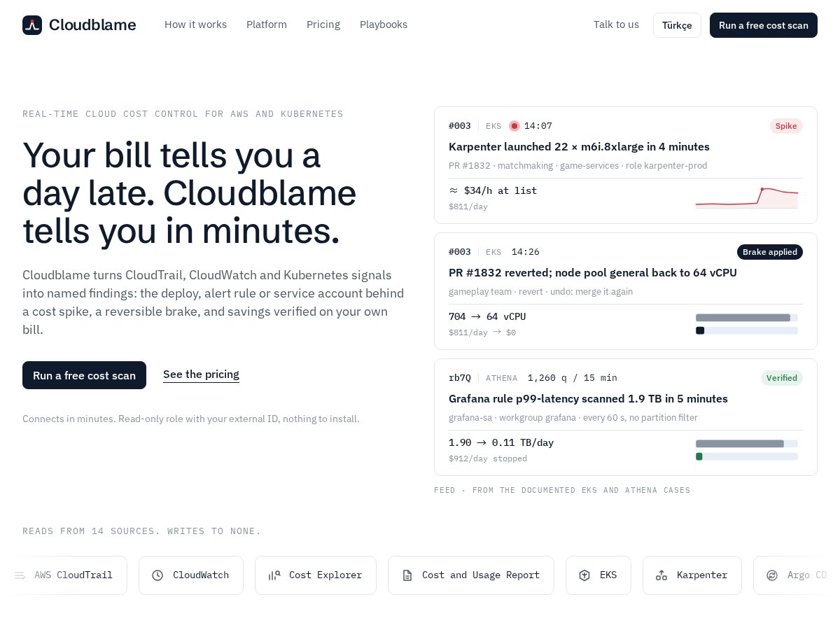This screenshot has height=630, width=840.
Task: Click title PR #1832 reverted; node pool general
Action: click(593, 273)
